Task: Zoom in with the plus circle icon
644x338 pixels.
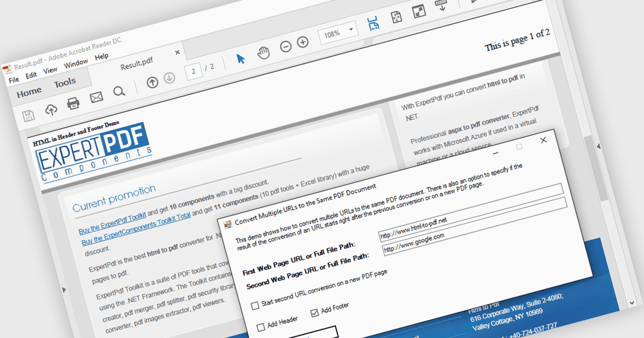Action: tap(303, 42)
